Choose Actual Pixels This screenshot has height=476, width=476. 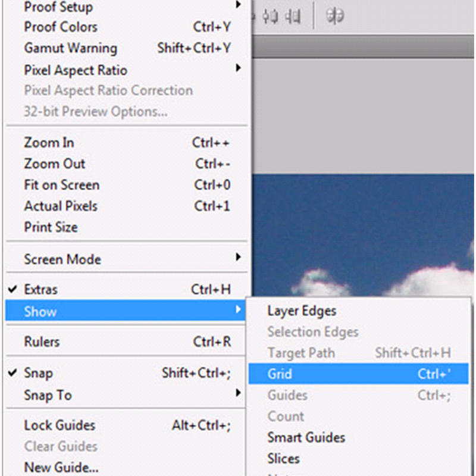[126, 206]
